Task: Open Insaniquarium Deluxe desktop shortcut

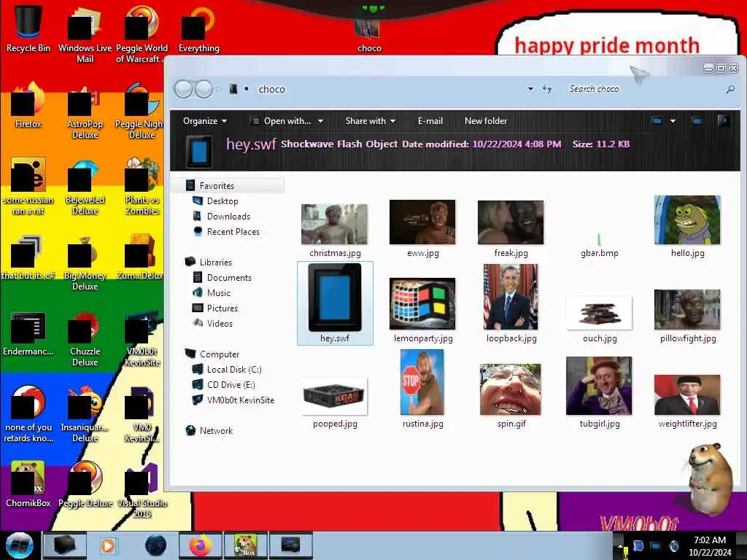Action: tap(85, 414)
